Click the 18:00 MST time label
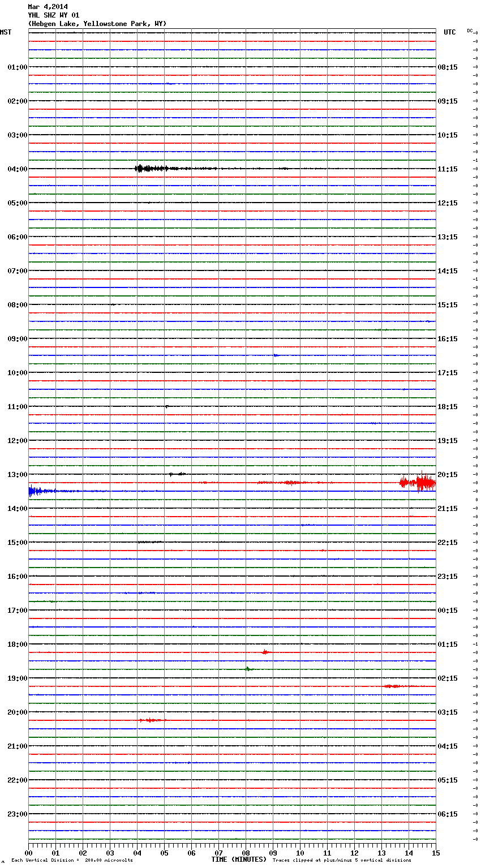 pyautogui.click(x=18, y=644)
